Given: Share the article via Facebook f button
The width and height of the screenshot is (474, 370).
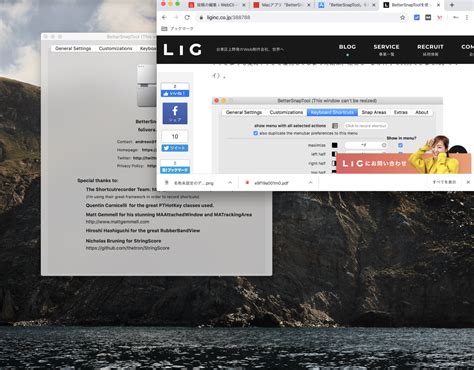Looking at the screenshot, I should [x=175, y=113].
